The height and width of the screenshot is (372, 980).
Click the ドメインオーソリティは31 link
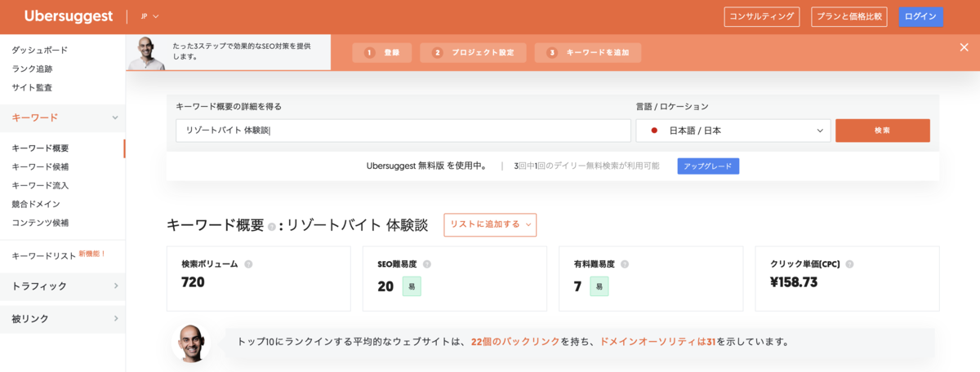(657, 342)
